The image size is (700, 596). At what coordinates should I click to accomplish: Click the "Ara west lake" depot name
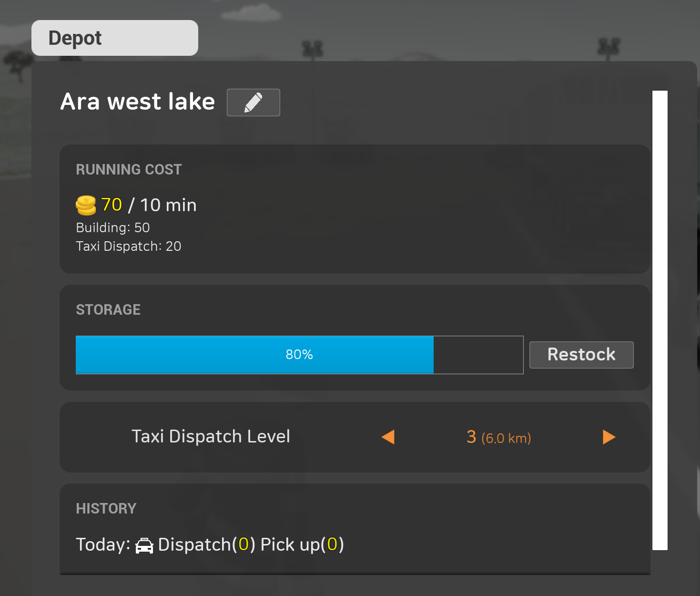(x=138, y=102)
